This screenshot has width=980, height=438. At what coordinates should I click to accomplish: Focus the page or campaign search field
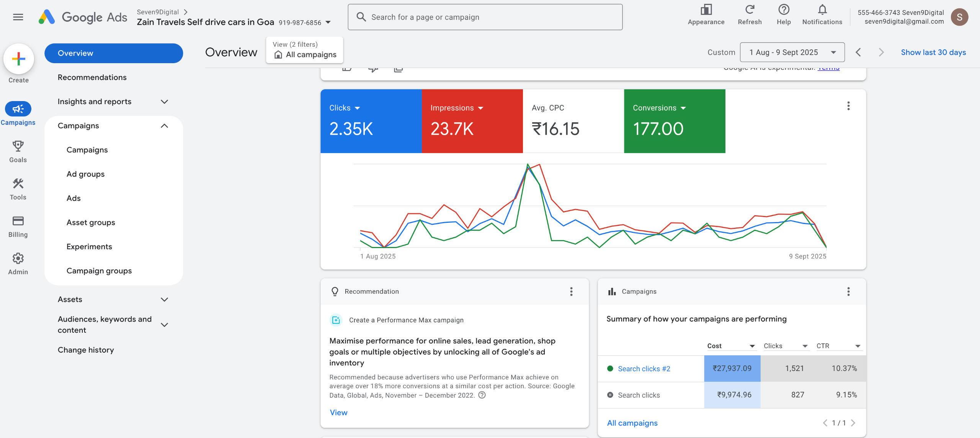click(x=485, y=17)
